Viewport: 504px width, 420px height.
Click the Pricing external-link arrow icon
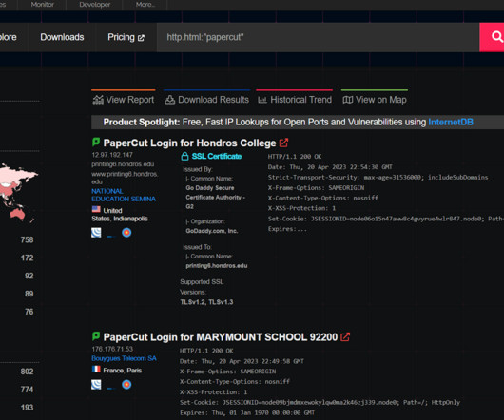tap(141, 38)
